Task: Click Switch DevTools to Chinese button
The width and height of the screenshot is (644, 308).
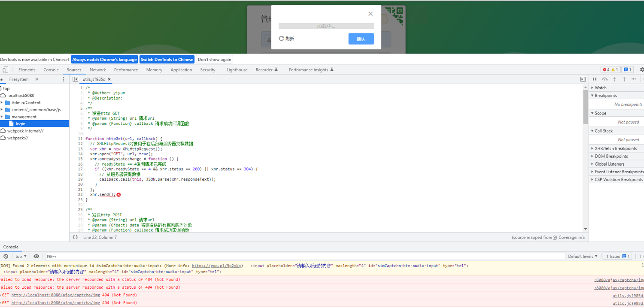Action: pos(167,60)
